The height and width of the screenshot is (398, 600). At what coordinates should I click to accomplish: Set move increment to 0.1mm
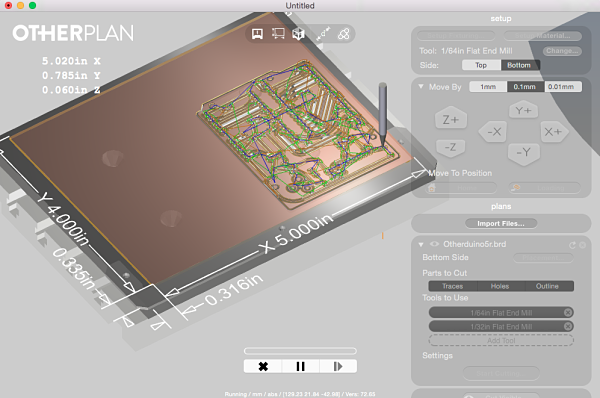[525, 87]
